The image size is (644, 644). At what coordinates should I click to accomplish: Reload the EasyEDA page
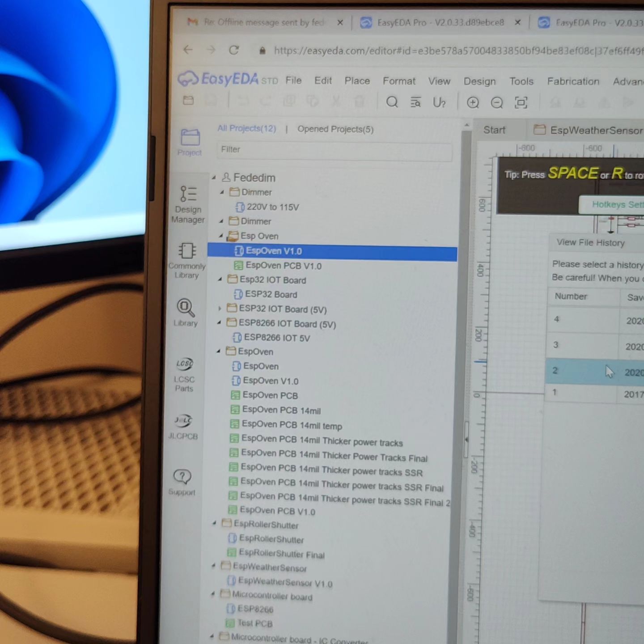[234, 50]
